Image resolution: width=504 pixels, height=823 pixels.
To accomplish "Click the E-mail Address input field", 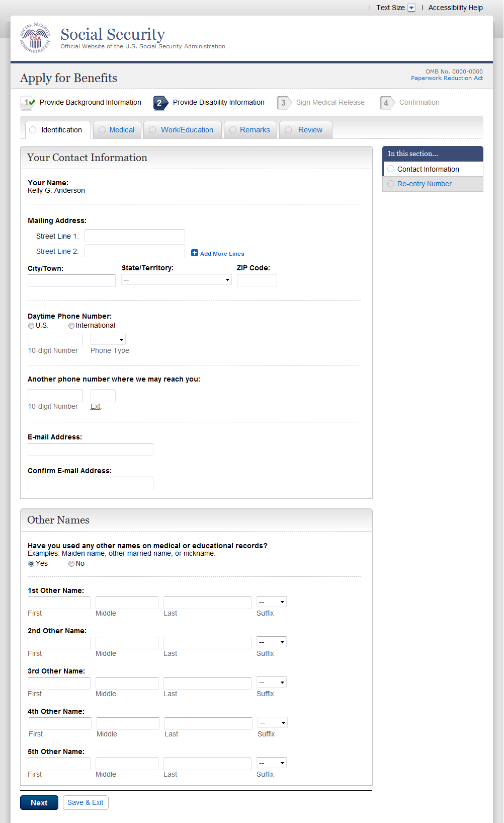I will point(91,449).
